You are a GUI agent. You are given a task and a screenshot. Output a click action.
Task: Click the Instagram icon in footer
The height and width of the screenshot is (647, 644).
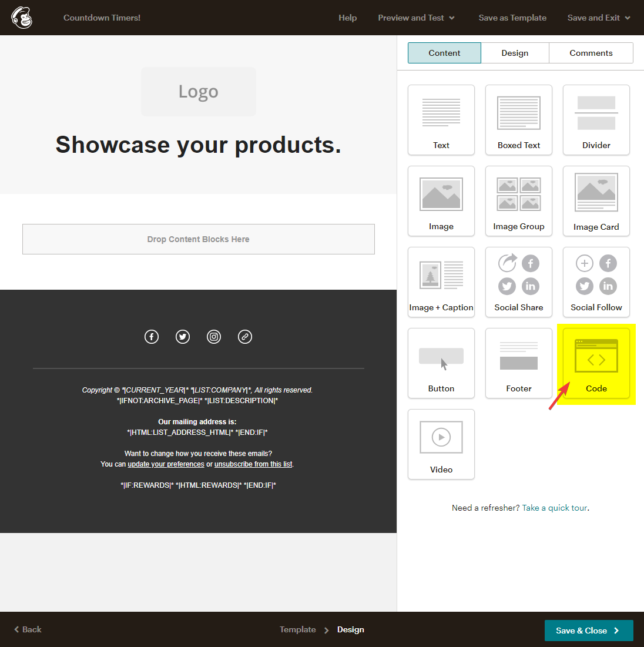tap(214, 337)
